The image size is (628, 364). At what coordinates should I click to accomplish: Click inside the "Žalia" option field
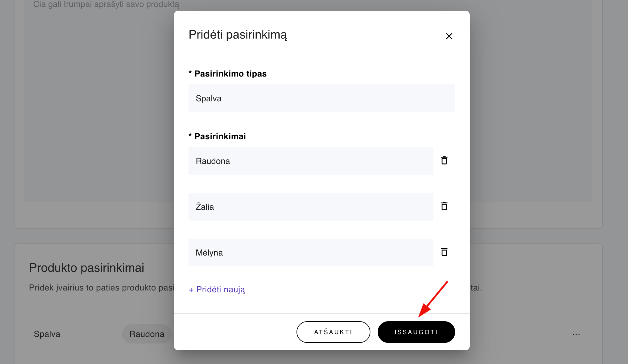pyautogui.click(x=311, y=207)
